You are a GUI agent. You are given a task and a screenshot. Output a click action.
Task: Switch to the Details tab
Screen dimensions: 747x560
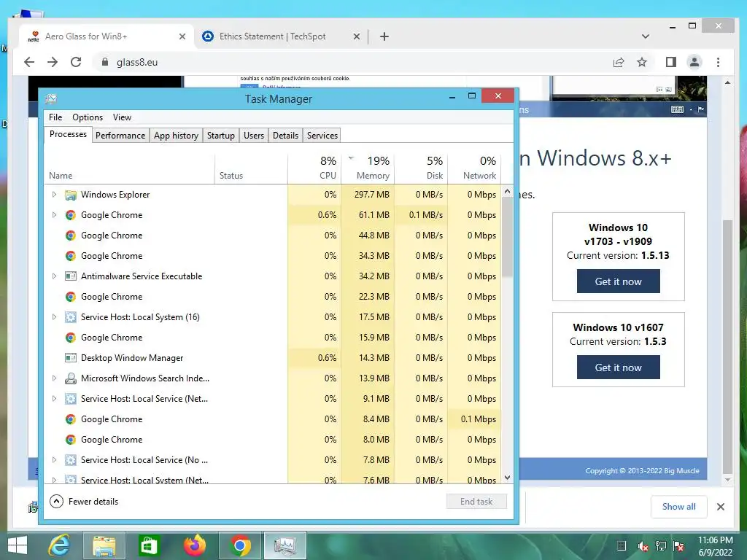285,135
